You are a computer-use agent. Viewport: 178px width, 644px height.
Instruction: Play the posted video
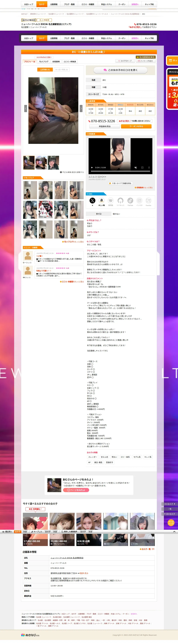click(x=92, y=168)
